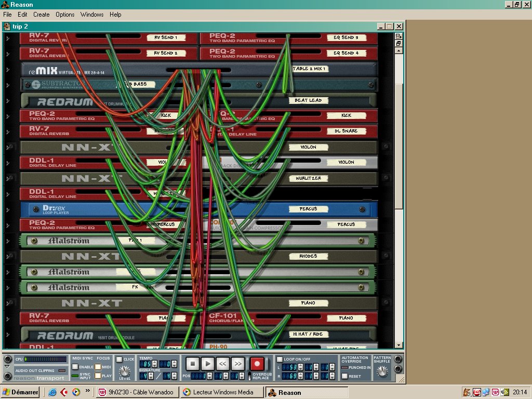Fold the RV SEND 2 reverb device

click(x=7, y=54)
